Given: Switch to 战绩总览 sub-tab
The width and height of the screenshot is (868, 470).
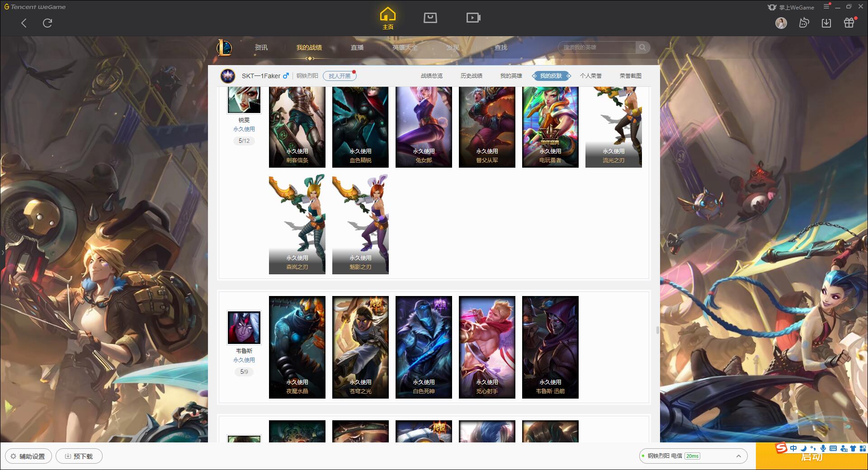Looking at the screenshot, I should coord(432,76).
